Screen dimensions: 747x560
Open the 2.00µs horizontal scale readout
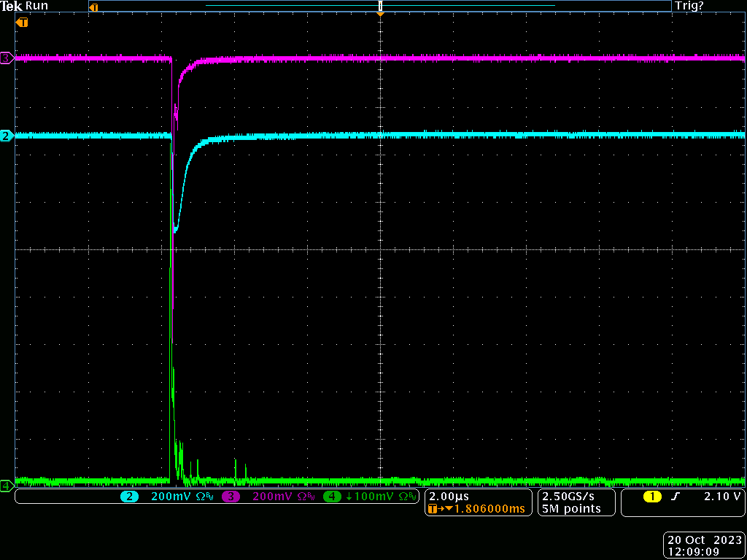pos(449,496)
